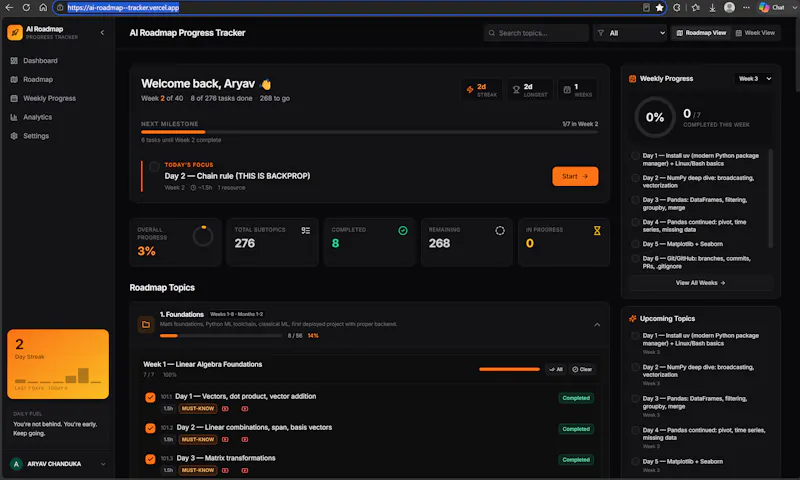Mark Today's Focus Chain rule task circle done
The image size is (800, 480).
pyautogui.click(x=154, y=167)
